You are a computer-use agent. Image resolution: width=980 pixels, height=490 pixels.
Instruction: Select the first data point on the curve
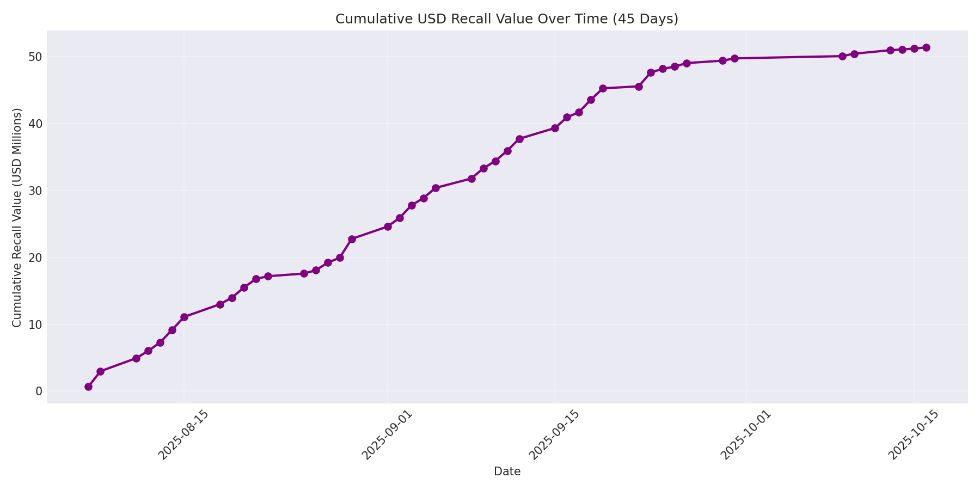pyautogui.click(x=88, y=387)
